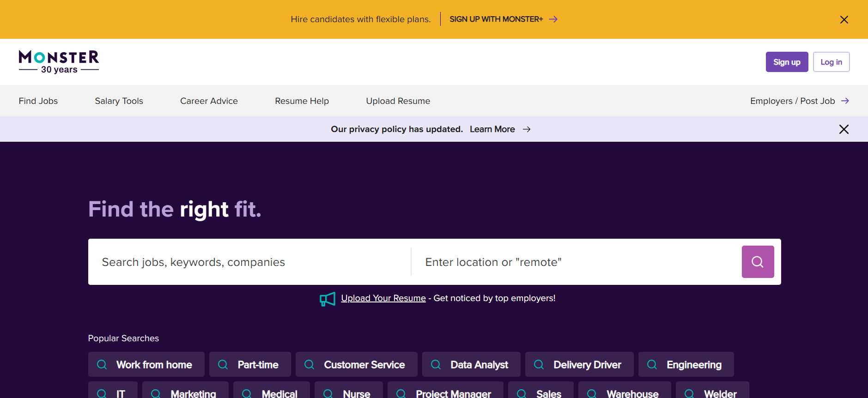The height and width of the screenshot is (398, 868).
Task: Select the Project Manager search chip
Action: point(445,390)
